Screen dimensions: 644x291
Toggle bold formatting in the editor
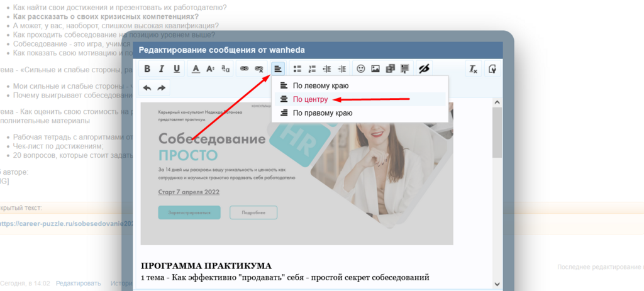pos(147,69)
